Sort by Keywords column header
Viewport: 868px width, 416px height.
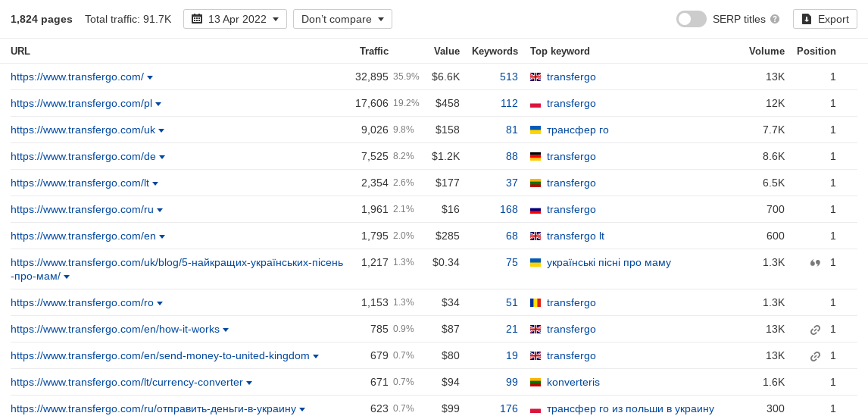click(x=495, y=51)
